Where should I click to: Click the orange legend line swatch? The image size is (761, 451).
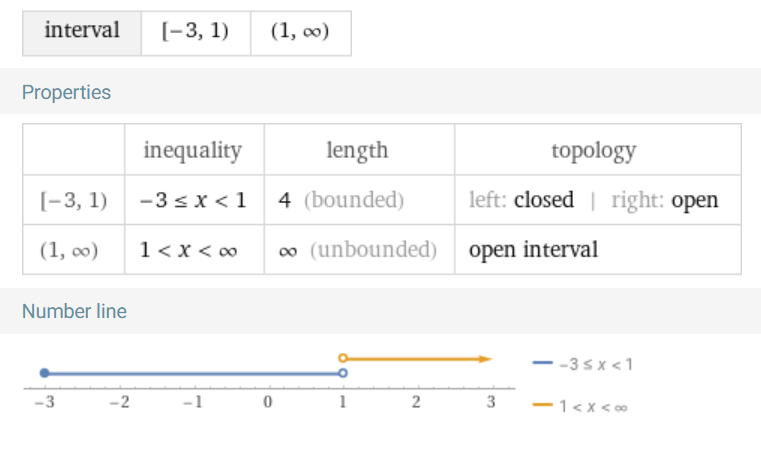pos(543,405)
